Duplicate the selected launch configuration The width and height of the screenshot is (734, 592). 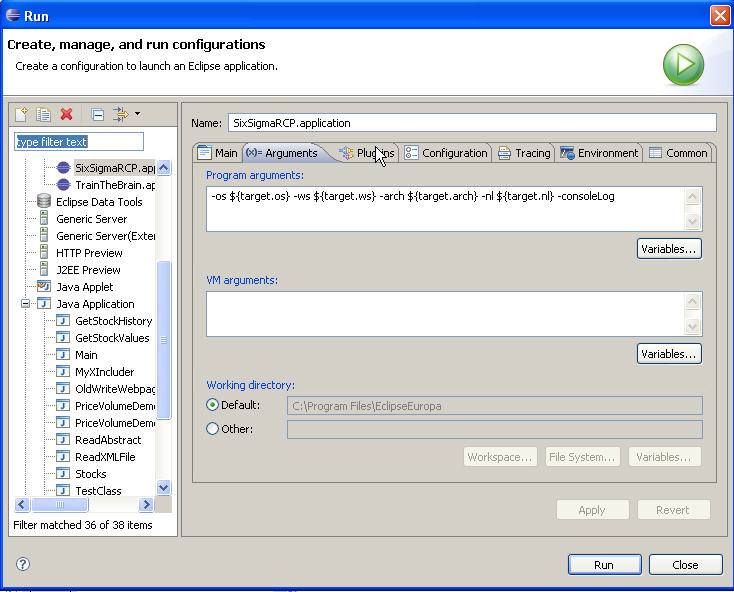44,114
